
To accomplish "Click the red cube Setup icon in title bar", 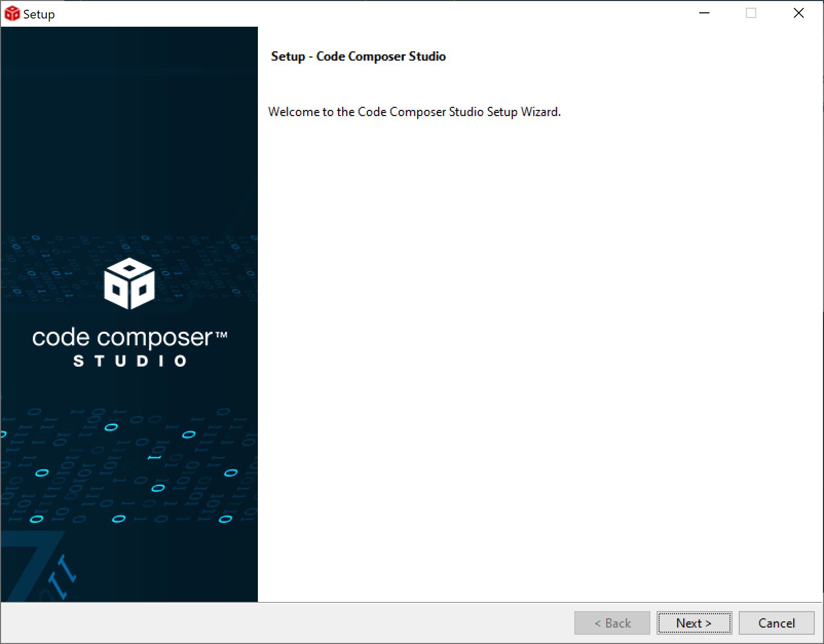I will (12, 14).
